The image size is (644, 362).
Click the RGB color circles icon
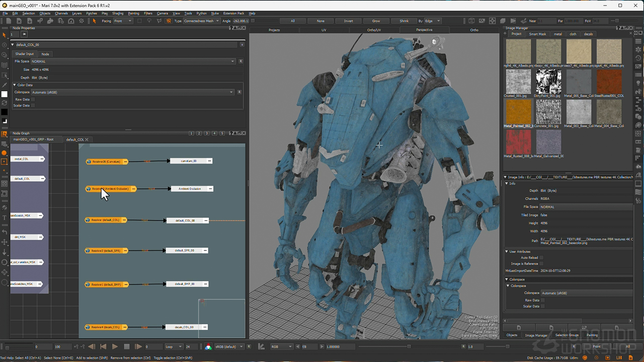(208, 346)
